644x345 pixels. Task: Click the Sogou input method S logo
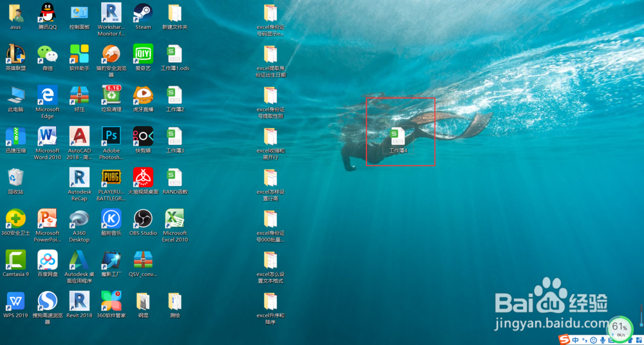(x=565, y=340)
